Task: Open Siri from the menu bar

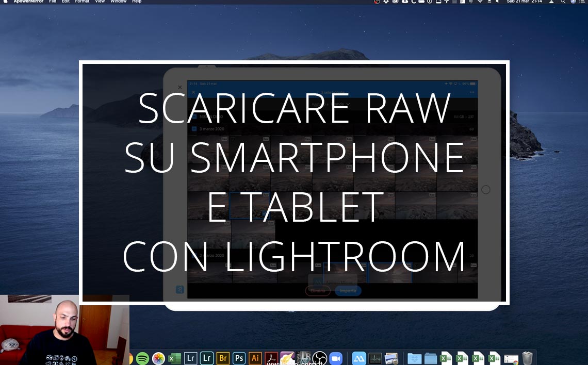Action: coord(573,2)
